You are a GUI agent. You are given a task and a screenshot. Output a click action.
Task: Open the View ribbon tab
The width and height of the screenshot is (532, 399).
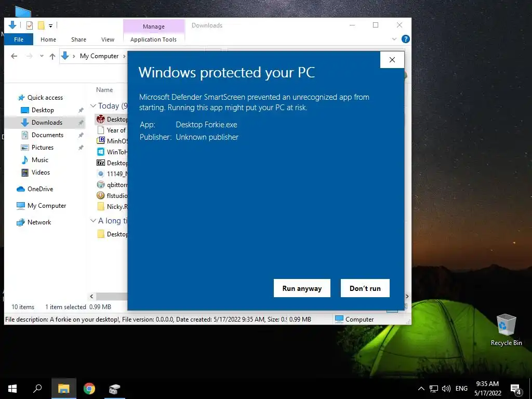(x=108, y=39)
